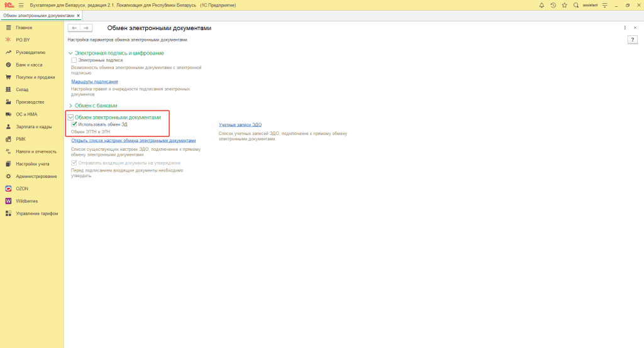644x348 pixels.
Task: Collapse Электронная подпись и шифрование section
Action: [x=70, y=53]
